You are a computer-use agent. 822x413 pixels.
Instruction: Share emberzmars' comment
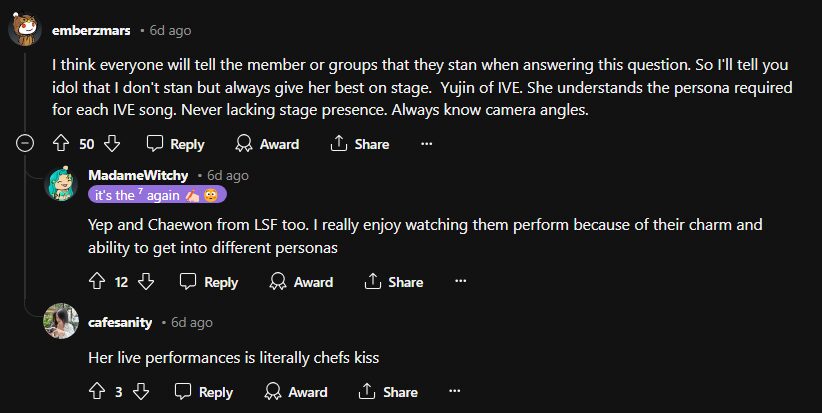(x=359, y=144)
